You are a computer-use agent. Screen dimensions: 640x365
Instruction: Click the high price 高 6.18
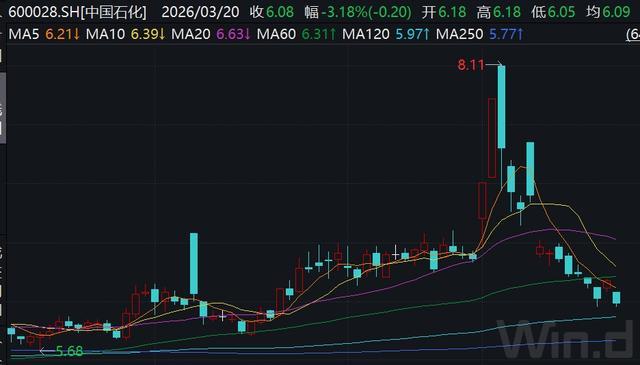click(x=498, y=12)
